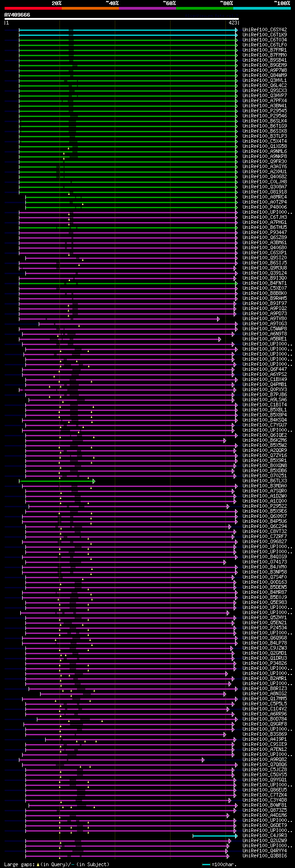Click the UniRef100_P34826 label
The width and height of the screenshot is (295, 868).
click(265, 663)
